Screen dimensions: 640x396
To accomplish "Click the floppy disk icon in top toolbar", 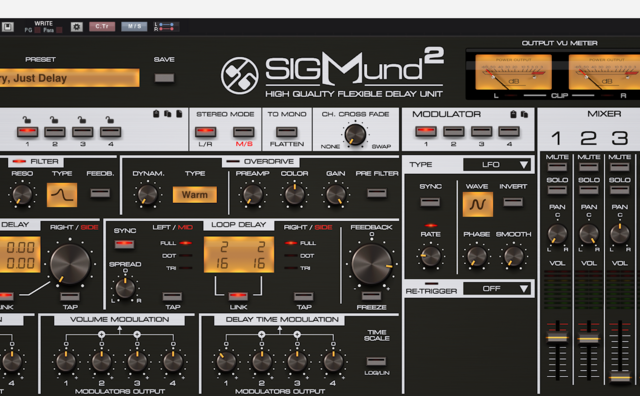I will click(x=8, y=27).
